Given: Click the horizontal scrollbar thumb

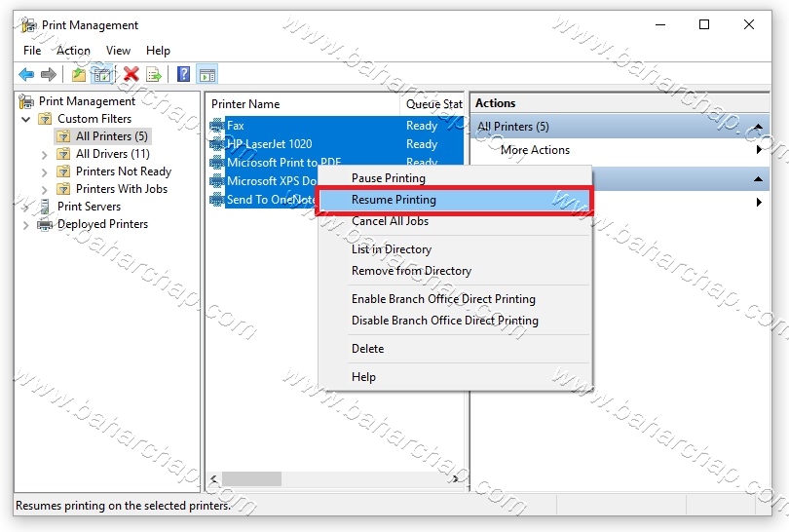Looking at the screenshot, I should 251,478.
